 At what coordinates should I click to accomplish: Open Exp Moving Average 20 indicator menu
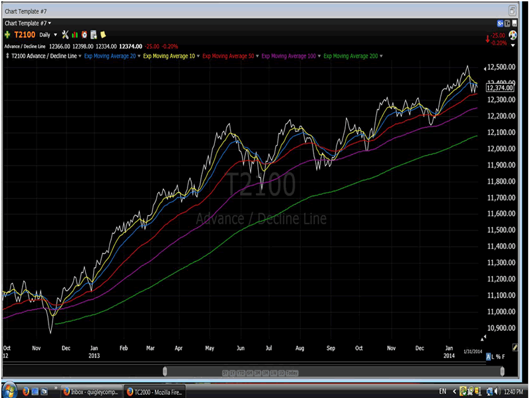[x=110, y=56]
